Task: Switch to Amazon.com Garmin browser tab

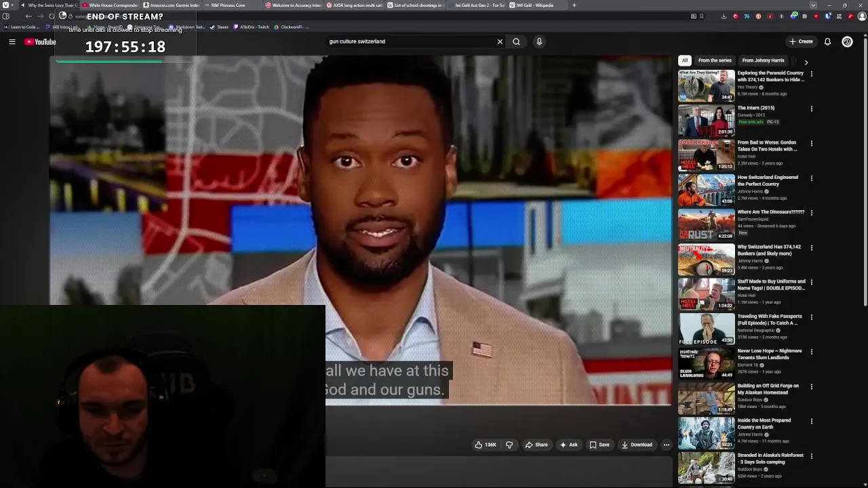Action: click(171, 5)
